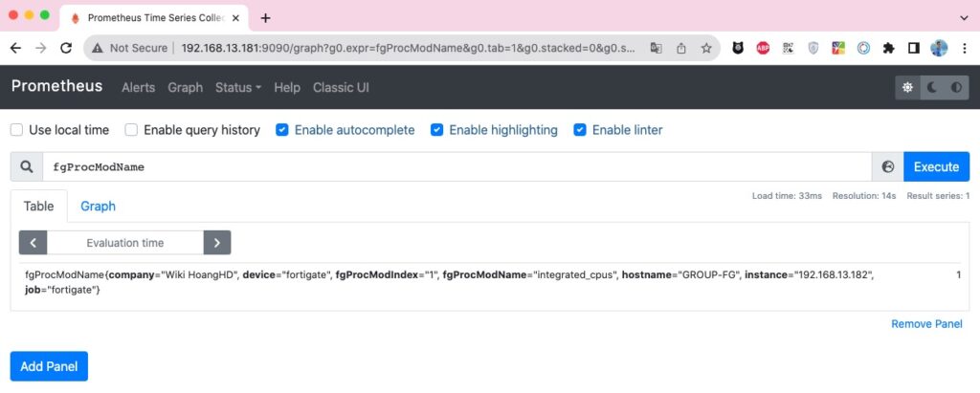Open the metrics explorer globe icon
Viewport: 980px width, 393px height.
pyautogui.click(x=887, y=166)
